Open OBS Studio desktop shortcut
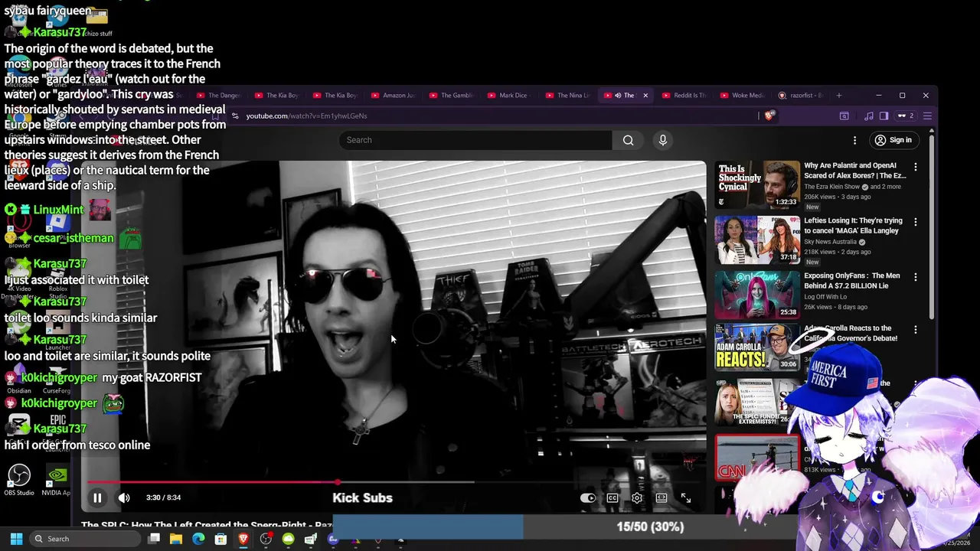Image resolution: width=980 pixels, height=551 pixels. (19, 480)
